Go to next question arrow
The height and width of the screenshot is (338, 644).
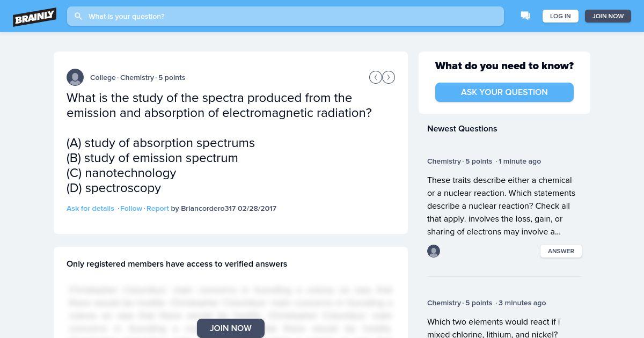click(x=389, y=77)
